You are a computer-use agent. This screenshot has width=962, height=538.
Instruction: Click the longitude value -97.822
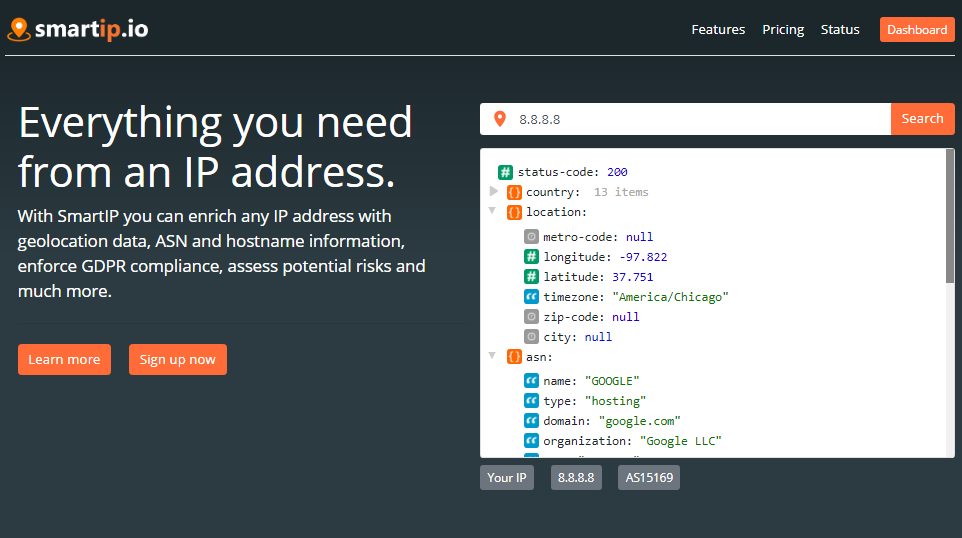pos(643,257)
